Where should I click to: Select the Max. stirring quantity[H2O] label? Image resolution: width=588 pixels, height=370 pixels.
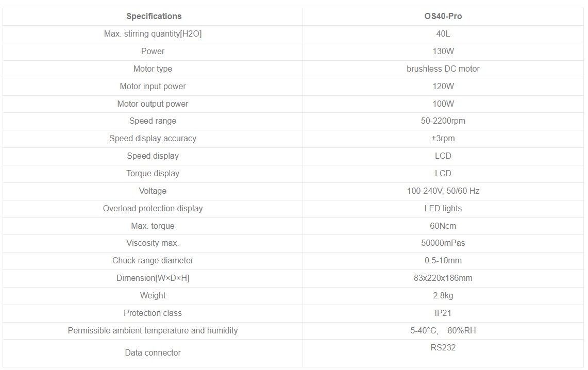(153, 33)
